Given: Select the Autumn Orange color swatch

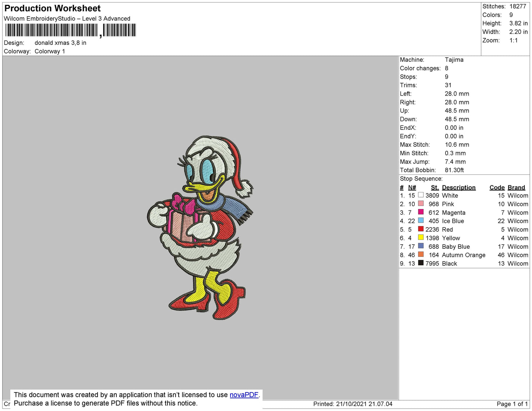Looking at the screenshot, I should [x=421, y=254].
